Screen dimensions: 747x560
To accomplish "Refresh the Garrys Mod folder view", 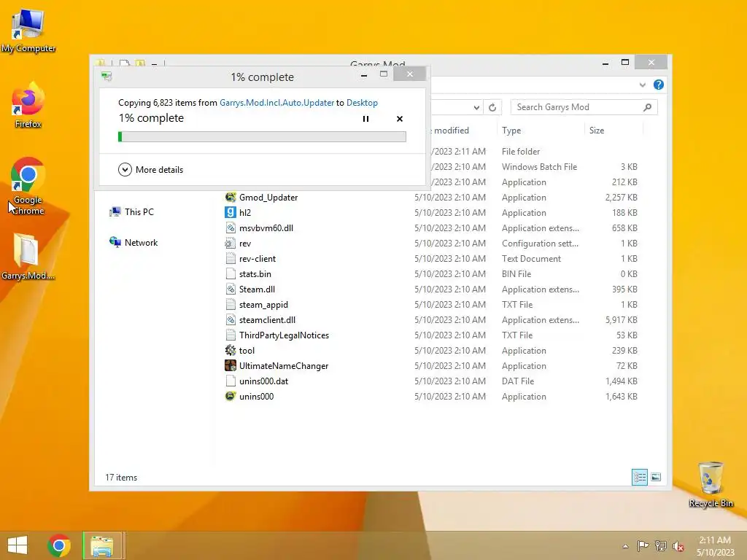I will [492, 107].
